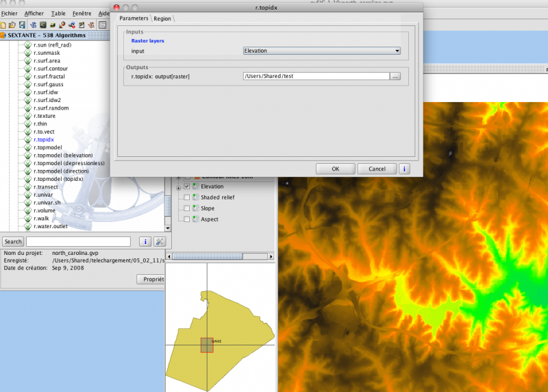Open the input raster layer dropdown

point(322,51)
